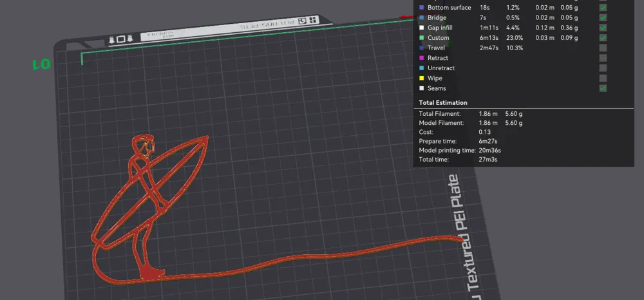Click the Gap infill time 1m11s
The width and height of the screenshot is (644, 300).
(x=489, y=28)
